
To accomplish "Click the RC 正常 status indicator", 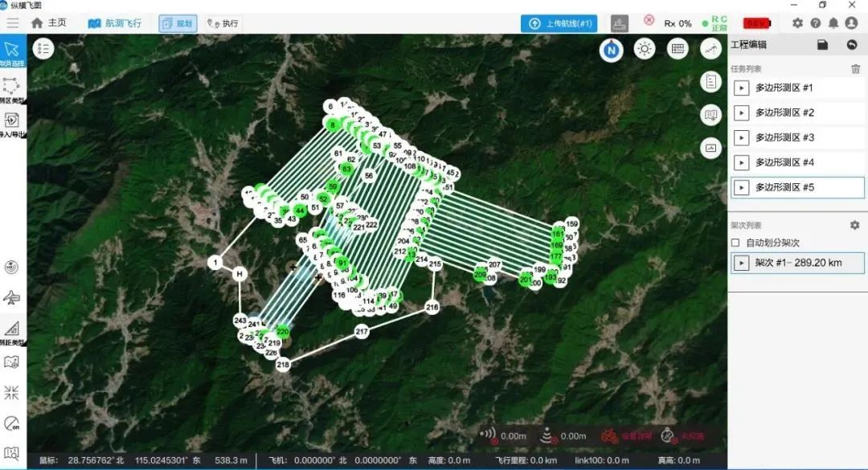I will pos(714,23).
